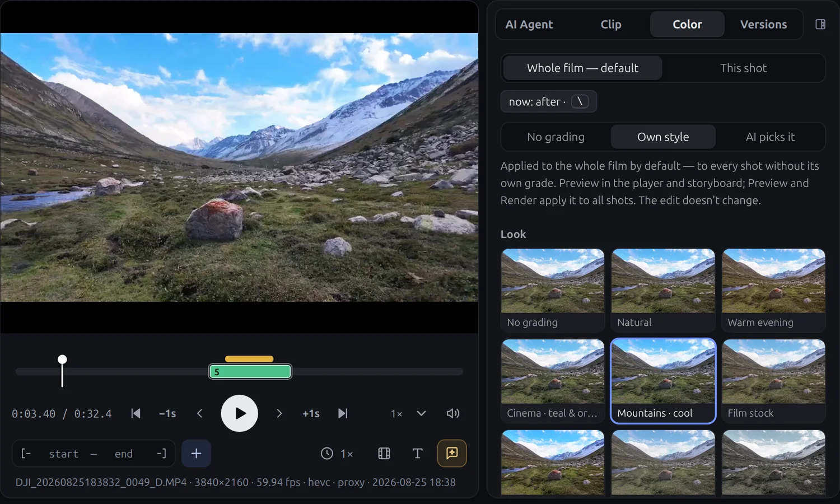This screenshot has height=504, width=840.
Task: Open the film frame crop tool
Action: pyautogui.click(x=384, y=454)
